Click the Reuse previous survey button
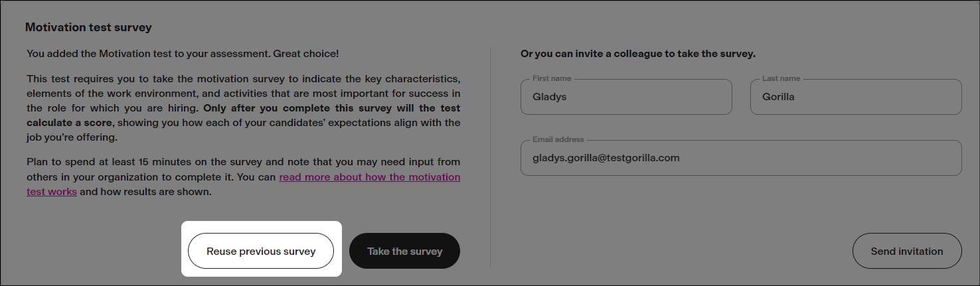980x286 pixels. pos(261,251)
